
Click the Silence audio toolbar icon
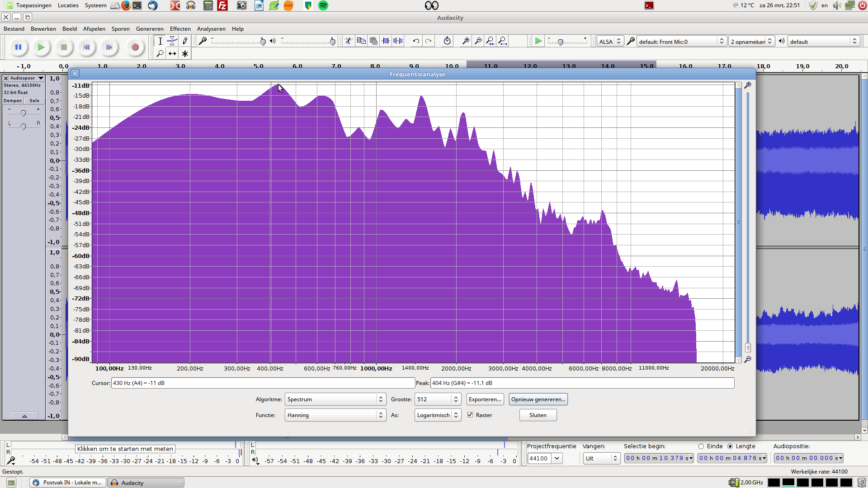coord(398,41)
